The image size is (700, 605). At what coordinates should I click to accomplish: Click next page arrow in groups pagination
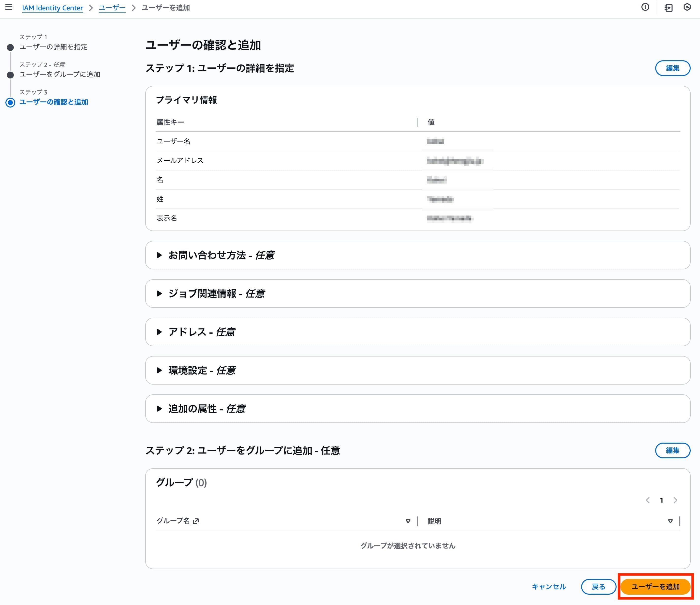pos(675,500)
